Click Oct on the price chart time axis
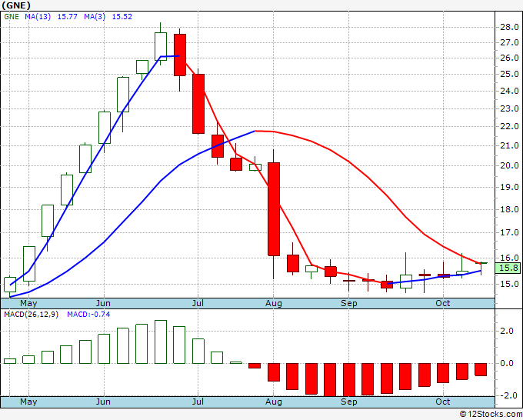Viewport: 523px width, 420px height. pos(443,304)
